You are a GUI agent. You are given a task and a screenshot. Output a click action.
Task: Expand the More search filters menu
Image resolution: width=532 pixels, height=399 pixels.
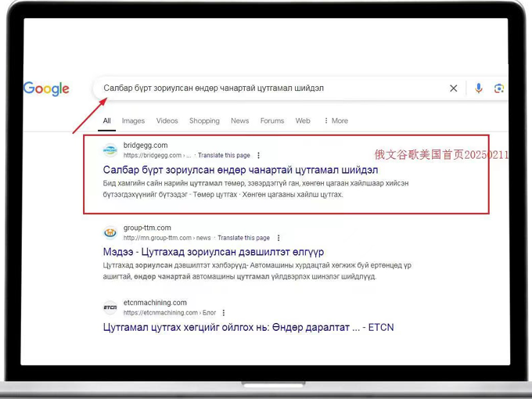[x=336, y=120]
